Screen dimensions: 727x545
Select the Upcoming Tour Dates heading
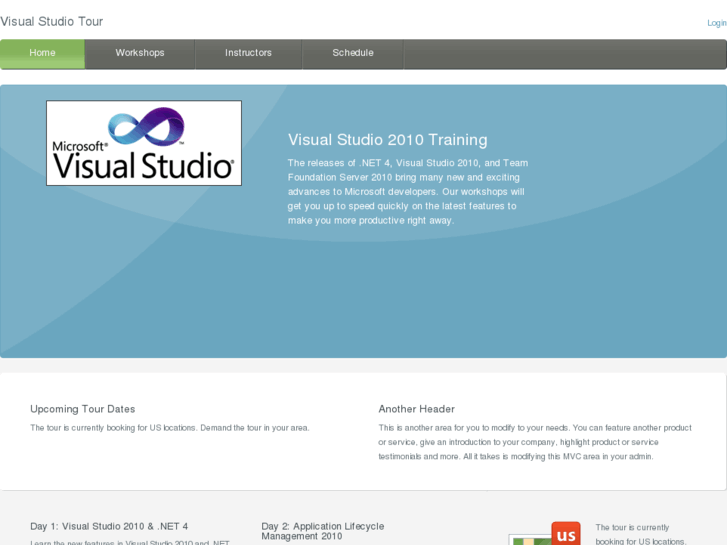pos(83,409)
